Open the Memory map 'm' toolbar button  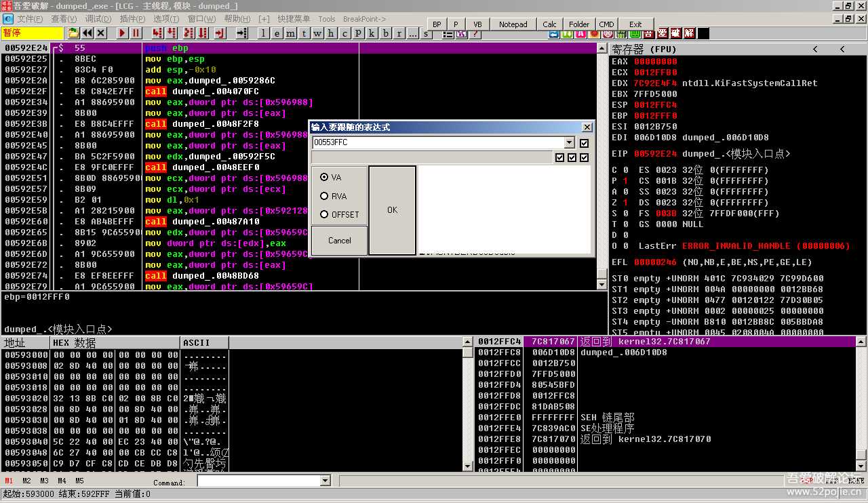pyautogui.click(x=290, y=33)
